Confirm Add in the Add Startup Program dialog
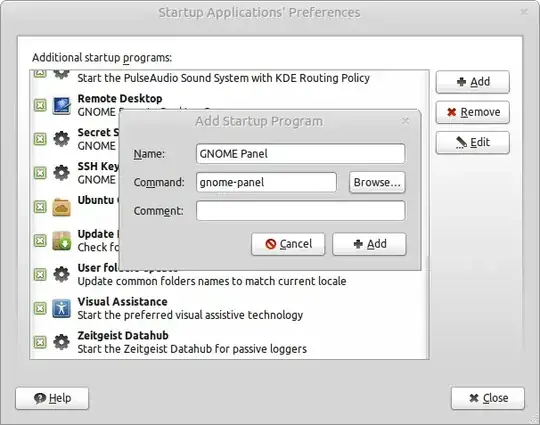This screenshot has height=425, width=540. (369, 244)
